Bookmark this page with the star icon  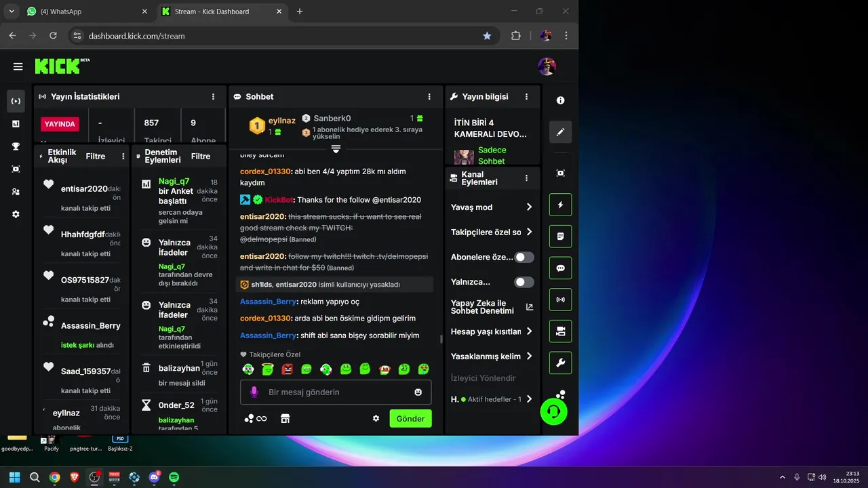[487, 36]
